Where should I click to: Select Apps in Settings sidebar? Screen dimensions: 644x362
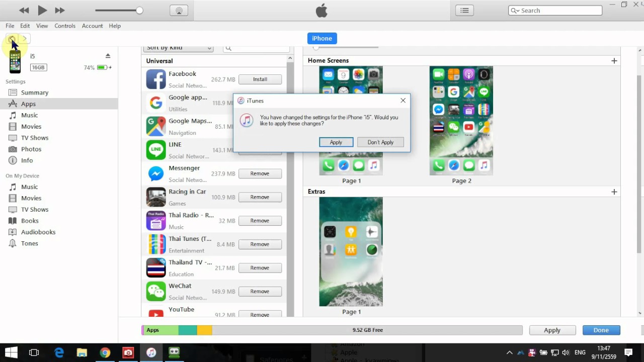point(28,104)
